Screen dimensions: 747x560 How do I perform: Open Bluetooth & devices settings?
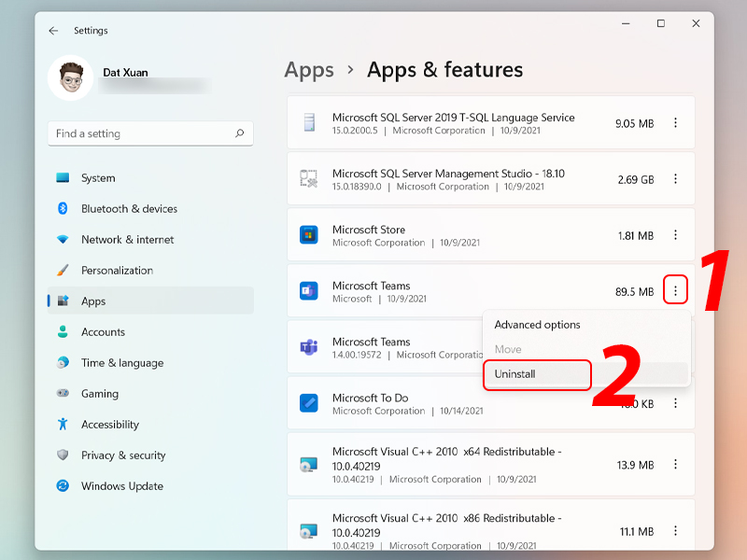62,208
